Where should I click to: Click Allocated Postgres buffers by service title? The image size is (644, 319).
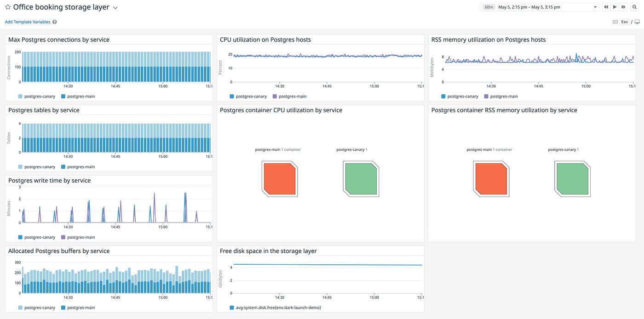(59, 251)
